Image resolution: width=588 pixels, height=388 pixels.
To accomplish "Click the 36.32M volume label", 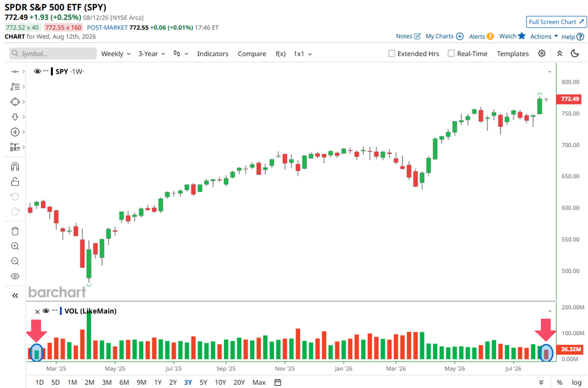I will [x=570, y=349].
